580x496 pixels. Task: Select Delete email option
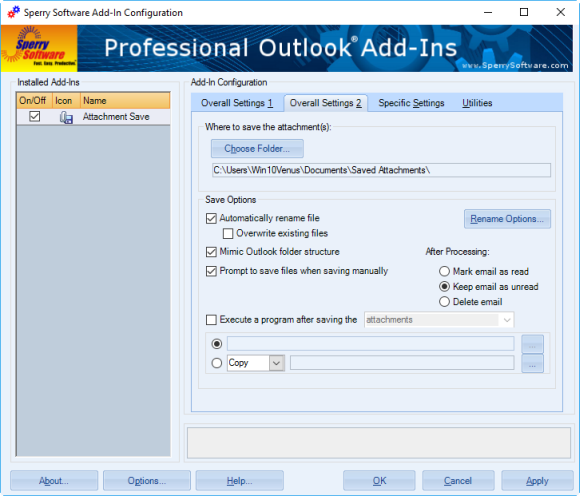444,302
